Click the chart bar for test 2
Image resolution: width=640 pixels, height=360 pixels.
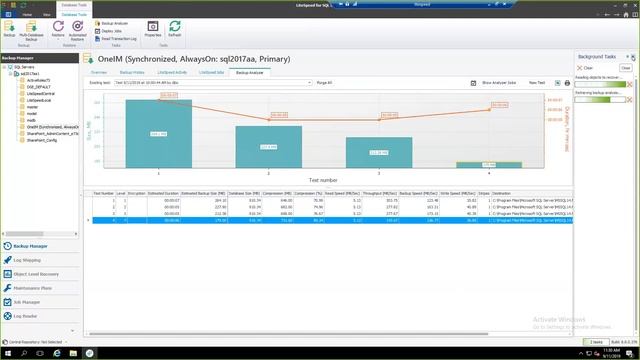point(269,147)
